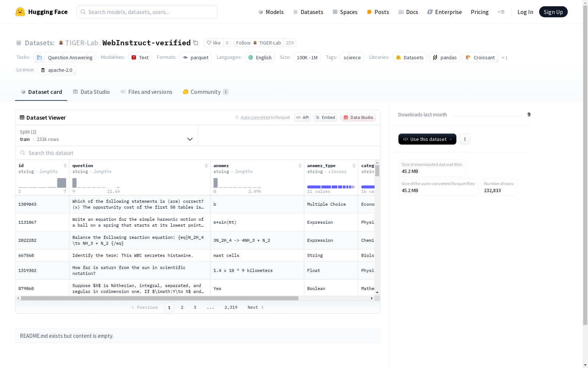Image resolution: width=588 pixels, height=368 pixels.
Task: Sort the answer column
Action: point(300,166)
